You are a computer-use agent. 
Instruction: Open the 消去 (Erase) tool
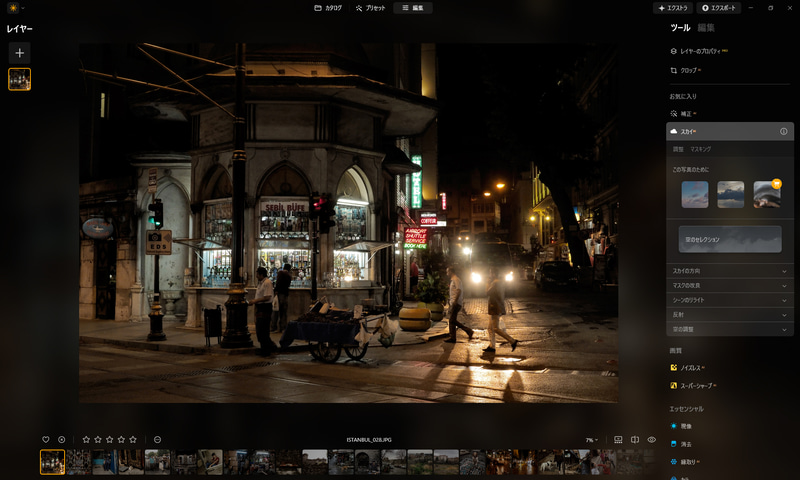click(x=685, y=444)
